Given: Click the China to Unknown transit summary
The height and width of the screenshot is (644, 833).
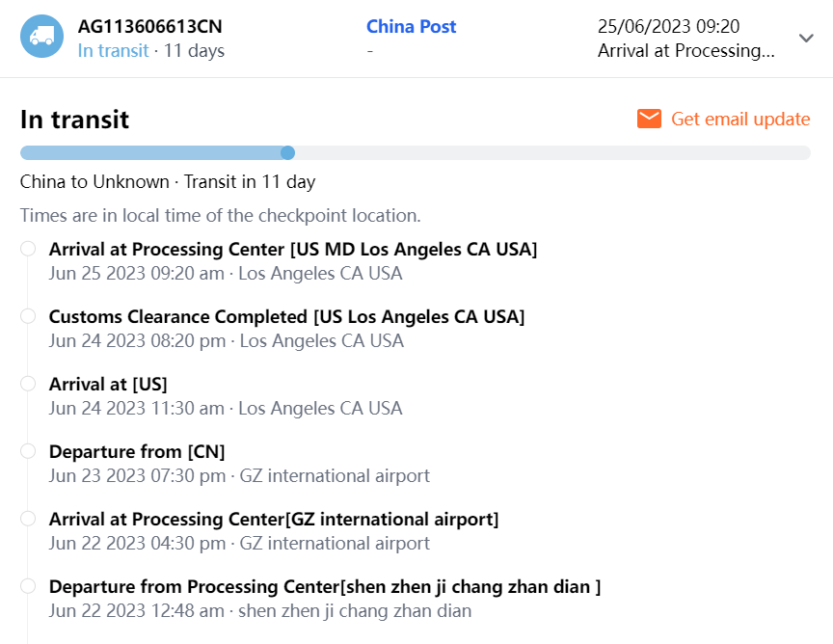Looking at the screenshot, I should pos(168,181).
